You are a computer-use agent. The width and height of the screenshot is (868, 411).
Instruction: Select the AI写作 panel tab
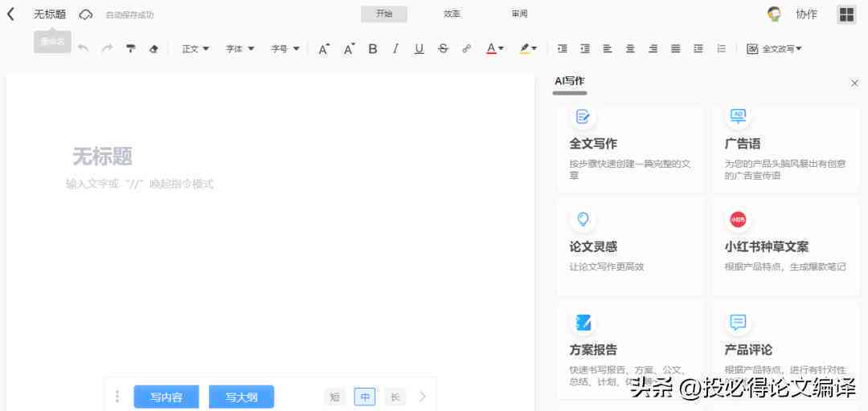pyautogui.click(x=569, y=81)
